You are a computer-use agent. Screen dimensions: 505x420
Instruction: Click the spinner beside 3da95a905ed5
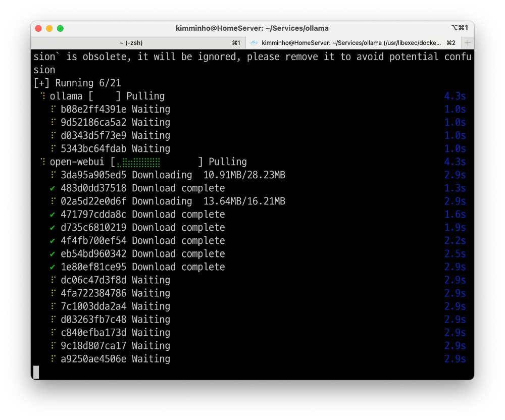[x=53, y=175]
